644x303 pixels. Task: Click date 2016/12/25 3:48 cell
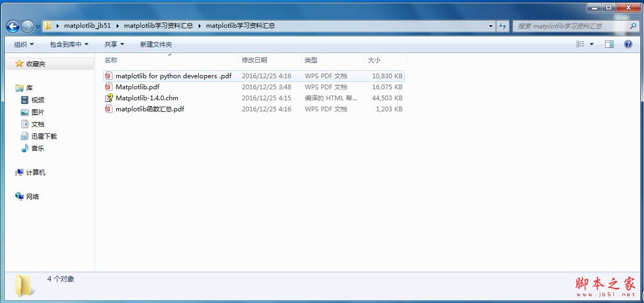coord(267,87)
